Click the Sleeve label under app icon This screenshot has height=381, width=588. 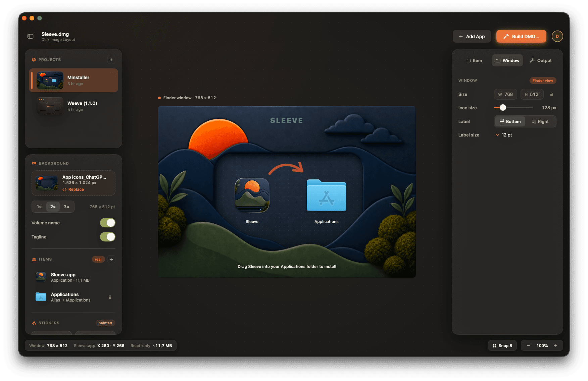[x=252, y=222]
